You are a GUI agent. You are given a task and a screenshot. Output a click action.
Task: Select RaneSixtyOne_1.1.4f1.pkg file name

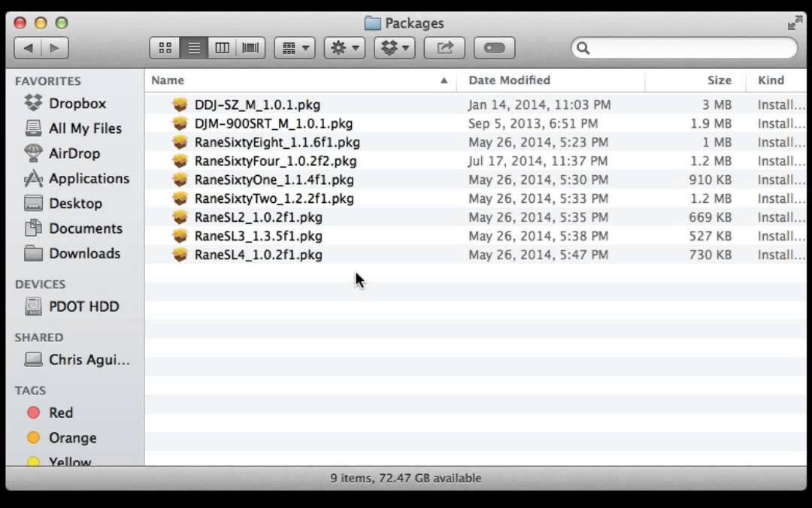coord(274,180)
